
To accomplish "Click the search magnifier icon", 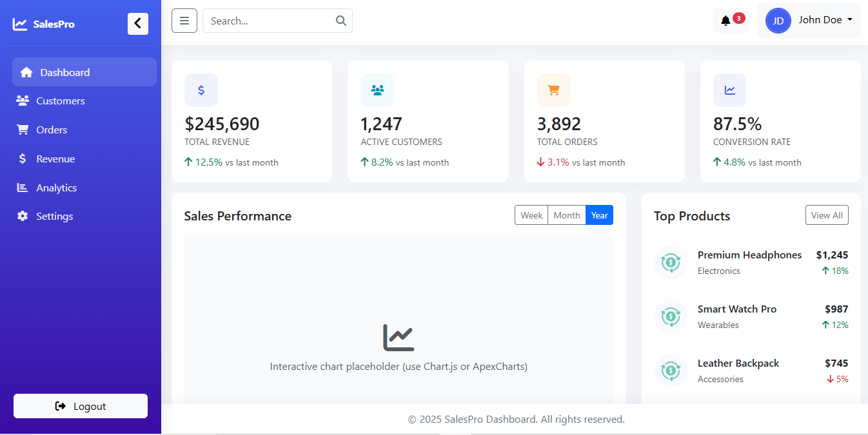I will click(341, 21).
